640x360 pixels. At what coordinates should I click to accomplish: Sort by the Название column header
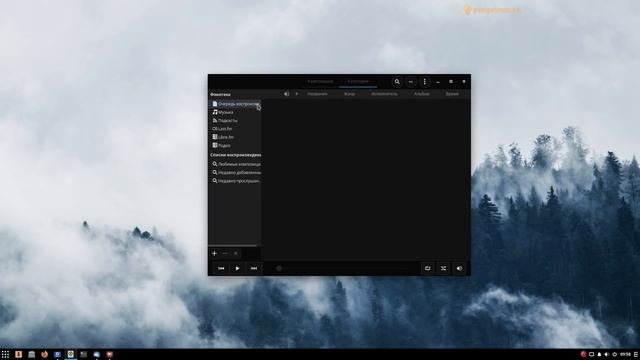(317, 94)
